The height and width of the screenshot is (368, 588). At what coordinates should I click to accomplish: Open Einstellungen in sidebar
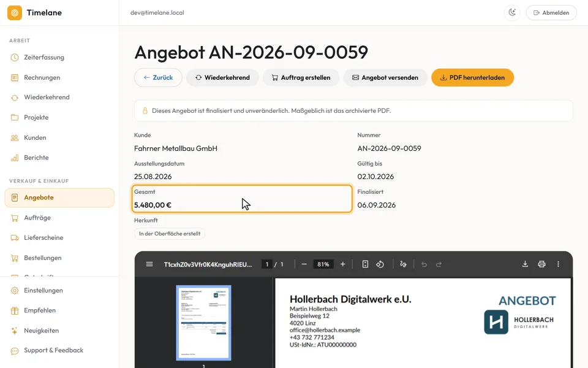coord(59,291)
